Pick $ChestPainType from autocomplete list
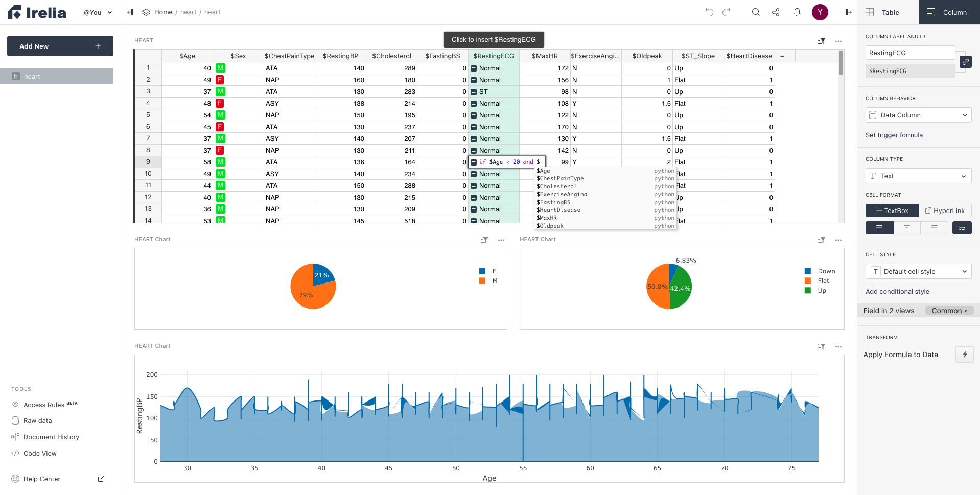 pos(605,179)
